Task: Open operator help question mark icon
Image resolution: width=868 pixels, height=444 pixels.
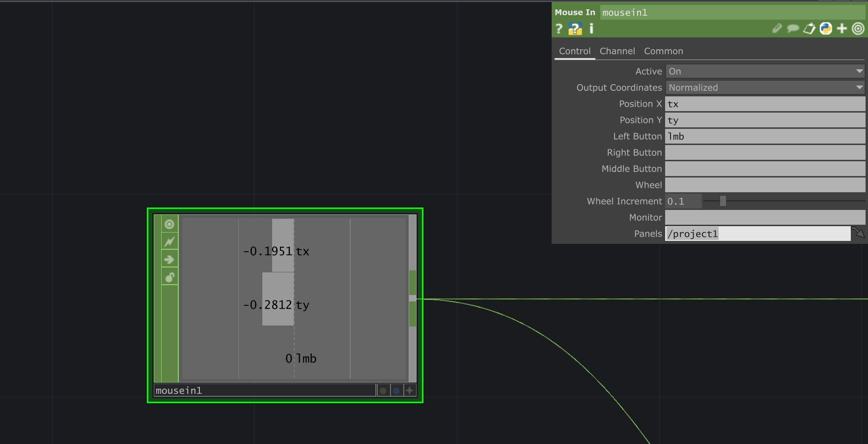Action: (x=559, y=29)
